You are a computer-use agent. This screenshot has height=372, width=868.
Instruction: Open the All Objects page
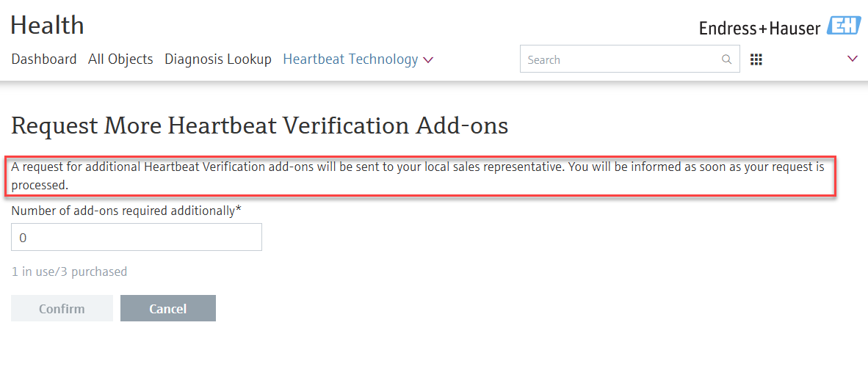tap(120, 59)
